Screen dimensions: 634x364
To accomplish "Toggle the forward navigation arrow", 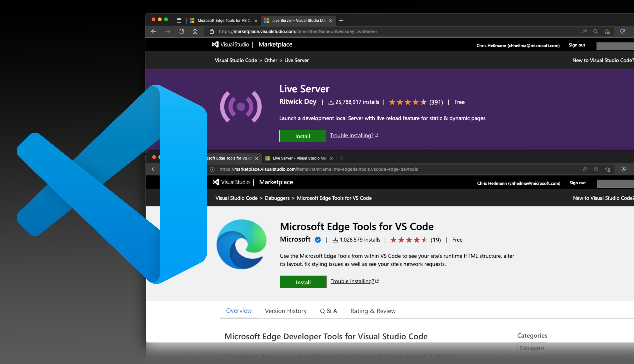I will (168, 32).
